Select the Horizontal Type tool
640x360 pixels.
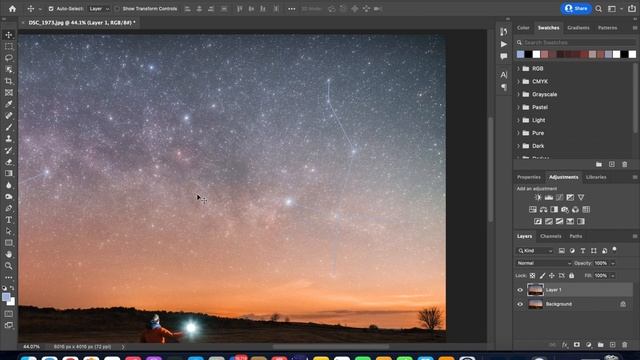pos(9,220)
